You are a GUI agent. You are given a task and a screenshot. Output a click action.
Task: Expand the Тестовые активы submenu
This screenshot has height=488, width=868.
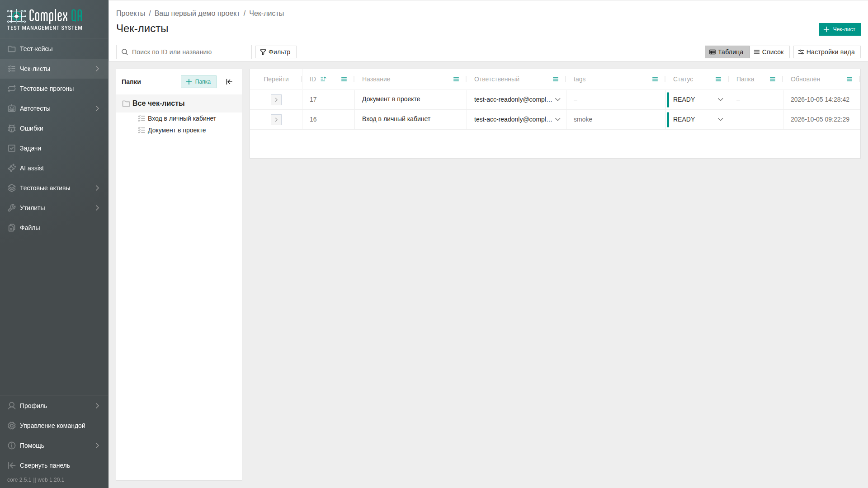[97, 188]
